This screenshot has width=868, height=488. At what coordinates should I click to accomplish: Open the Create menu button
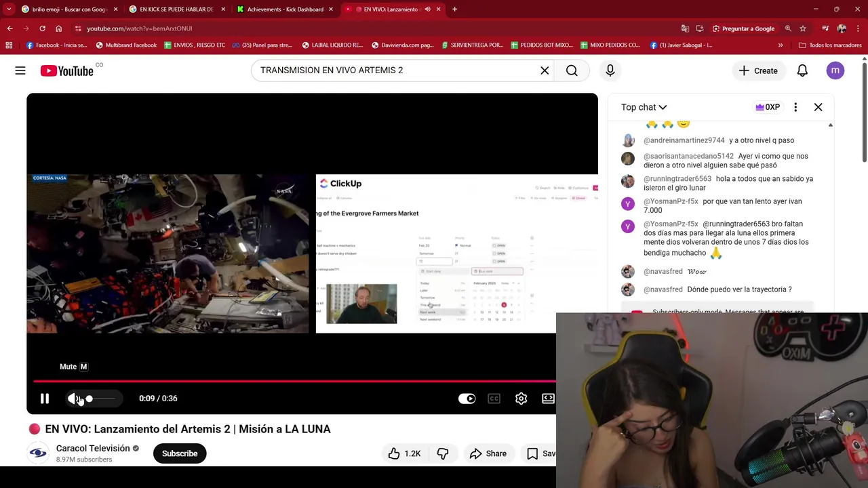coord(758,70)
